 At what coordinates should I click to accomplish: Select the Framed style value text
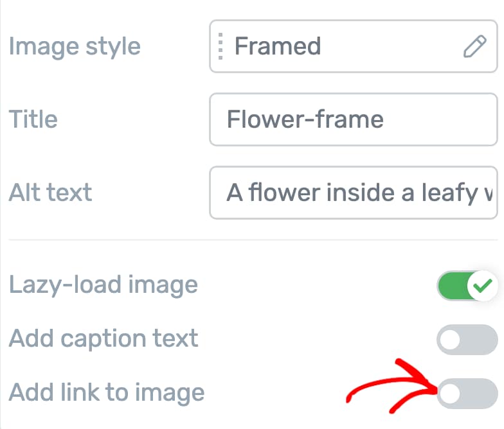(277, 46)
